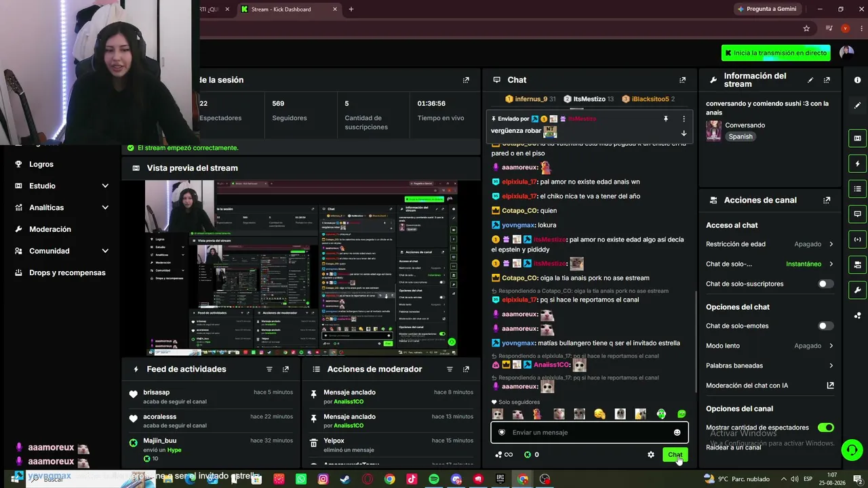Click Yelpox in moderator actions
Viewport: 868px width, 488px height.
point(334,441)
